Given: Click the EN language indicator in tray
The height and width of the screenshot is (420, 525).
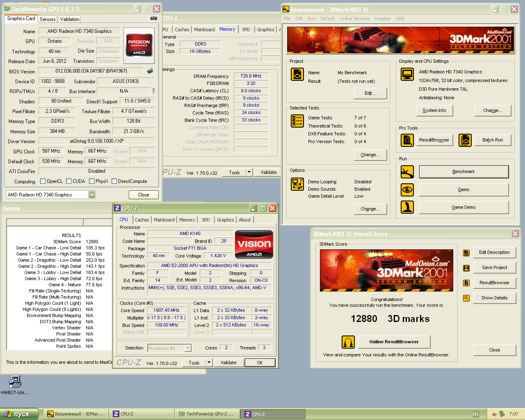Looking at the screenshot, I should 475,414.
